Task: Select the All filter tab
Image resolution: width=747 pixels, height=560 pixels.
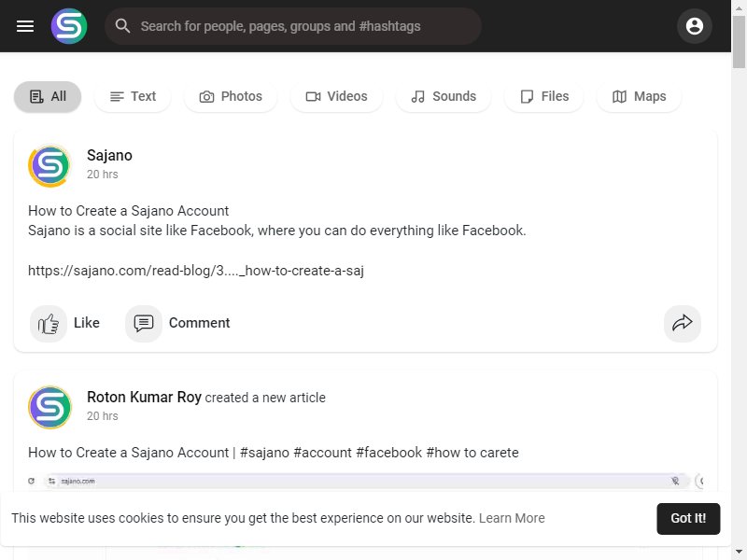Action: click(x=48, y=97)
